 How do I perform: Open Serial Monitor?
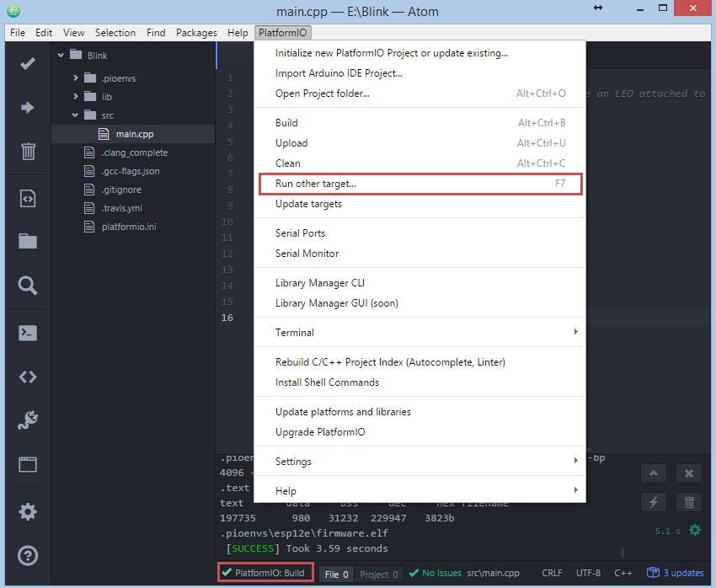[x=419, y=254]
